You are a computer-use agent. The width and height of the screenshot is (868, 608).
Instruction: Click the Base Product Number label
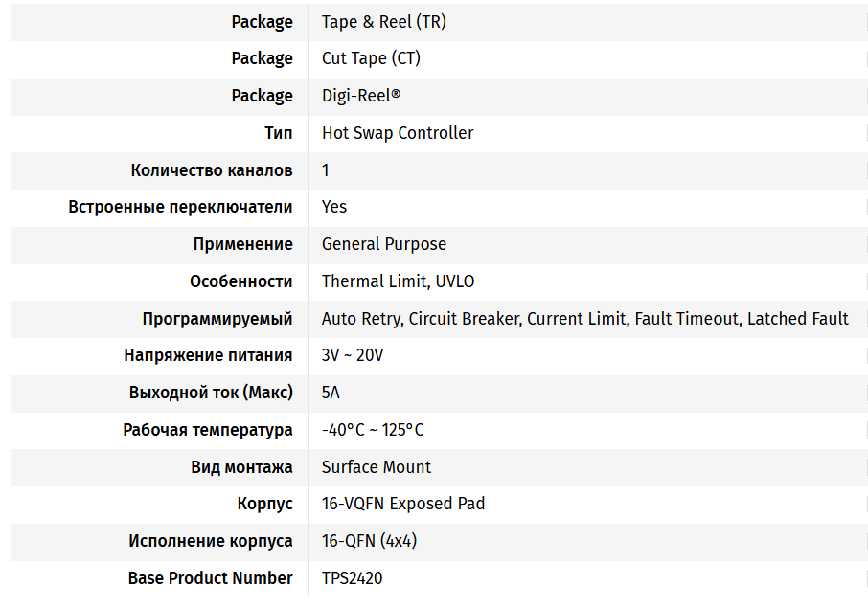coord(211,578)
